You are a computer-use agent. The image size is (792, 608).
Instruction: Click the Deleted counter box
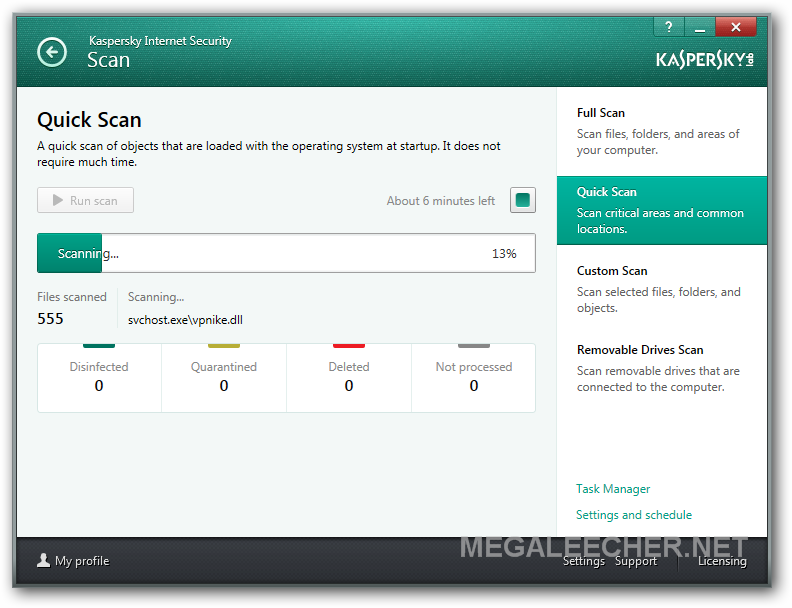(349, 378)
